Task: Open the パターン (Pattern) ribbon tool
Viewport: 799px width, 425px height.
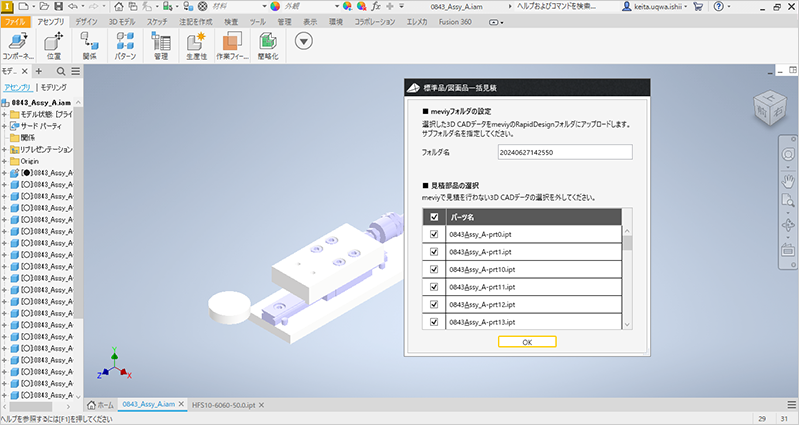Action: click(x=125, y=42)
